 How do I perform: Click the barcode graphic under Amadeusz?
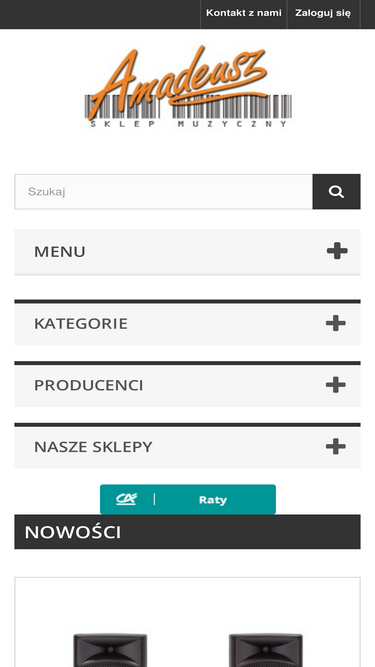[188, 106]
